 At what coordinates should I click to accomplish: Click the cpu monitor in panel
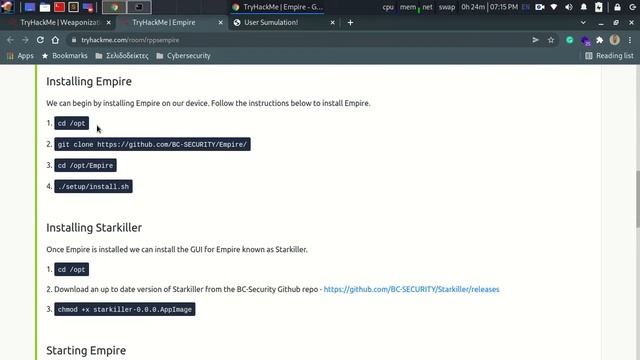click(x=388, y=7)
